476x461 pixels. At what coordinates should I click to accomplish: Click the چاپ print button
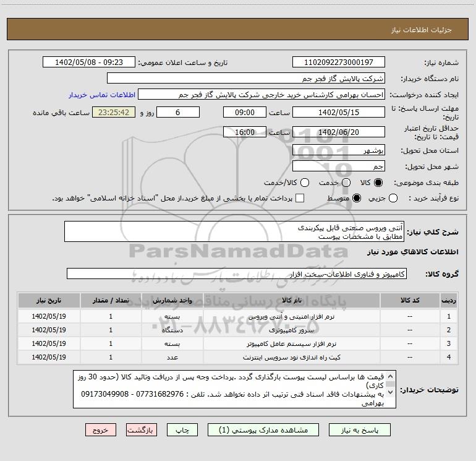[182, 430]
